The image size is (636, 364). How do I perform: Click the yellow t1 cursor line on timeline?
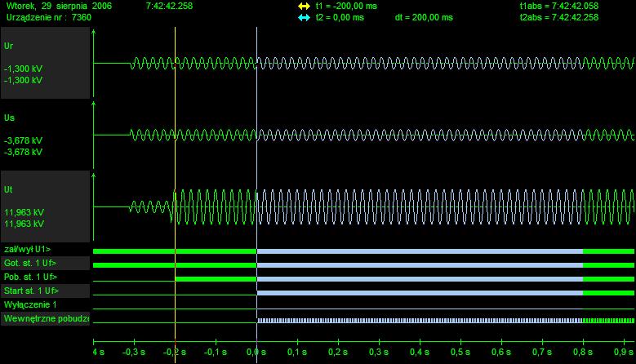click(176, 194)
